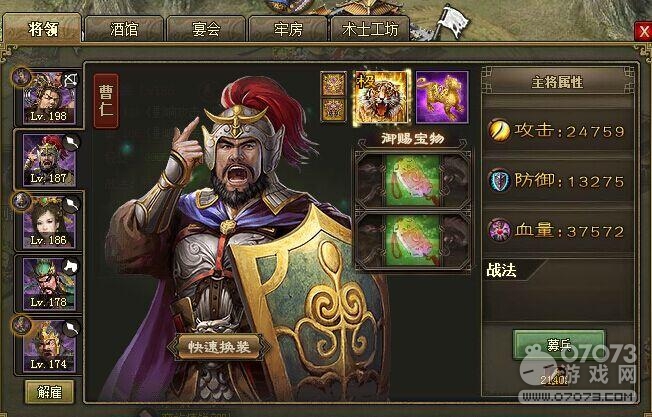Open the first 御赐宝物 jade treasure slot
The image size is (652, 417).
pos(413,180)
